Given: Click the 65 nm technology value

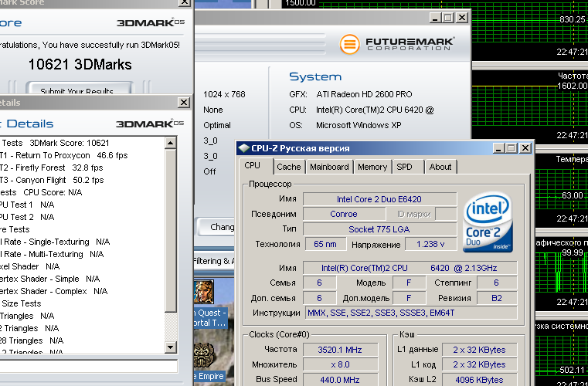Looking at the screenshot, I should click(x=325, y=244).
